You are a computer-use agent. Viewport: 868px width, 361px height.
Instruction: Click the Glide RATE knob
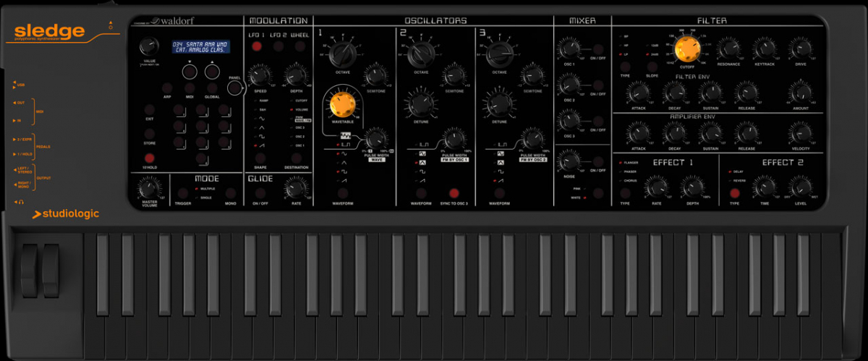pos(295,189)
